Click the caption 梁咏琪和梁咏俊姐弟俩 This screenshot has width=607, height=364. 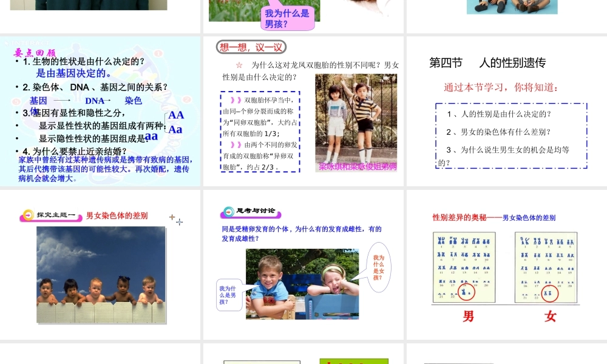pyautogui.click(x=358, y=167)
